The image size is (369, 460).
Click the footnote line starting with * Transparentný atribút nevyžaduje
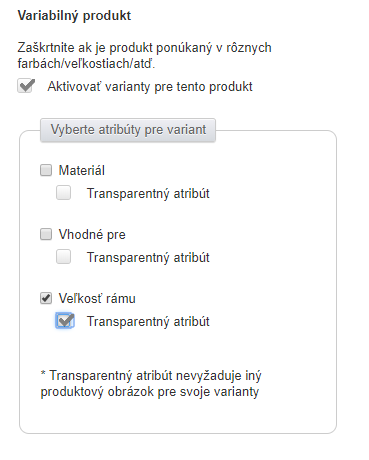click(151, 376)
